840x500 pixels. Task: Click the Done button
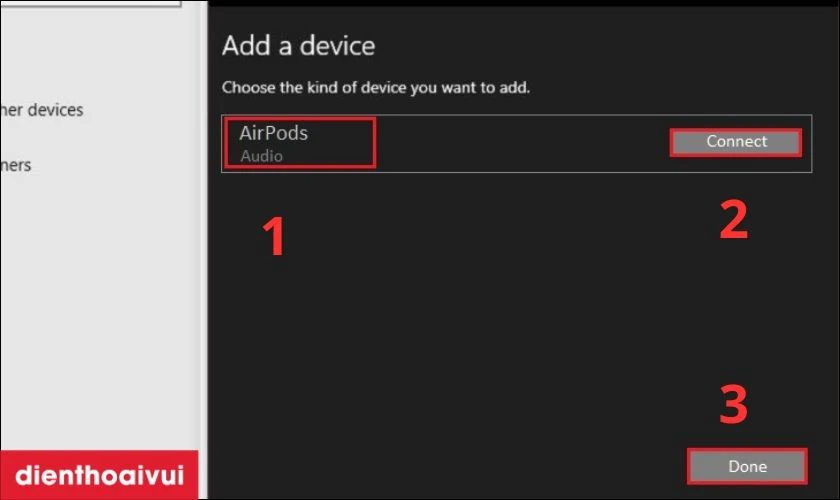[747, 466]
